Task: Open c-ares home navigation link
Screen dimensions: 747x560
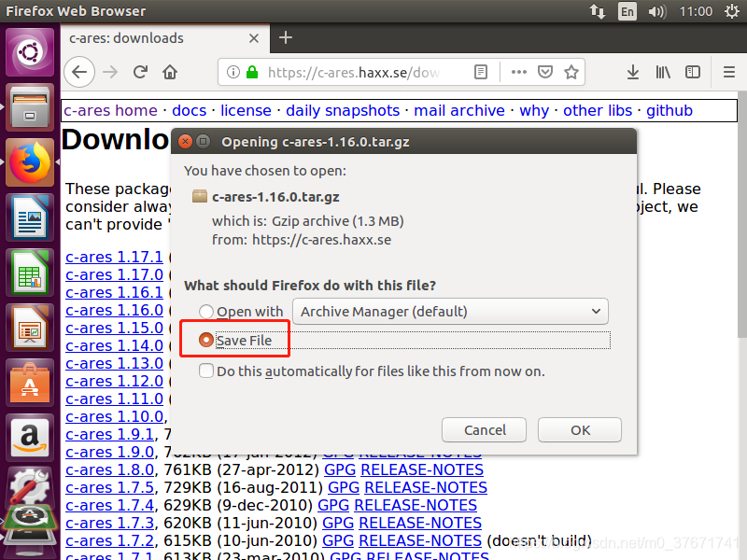Action: [x=110, y=110]
